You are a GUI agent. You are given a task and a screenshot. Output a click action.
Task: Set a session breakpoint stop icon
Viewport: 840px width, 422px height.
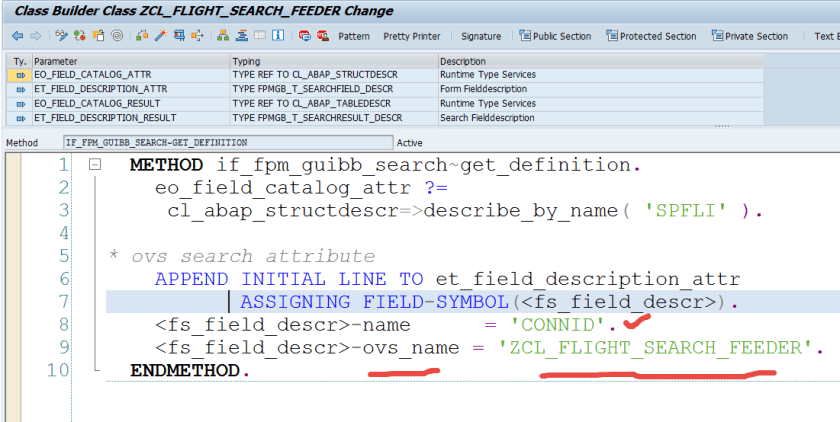[304, 36]
